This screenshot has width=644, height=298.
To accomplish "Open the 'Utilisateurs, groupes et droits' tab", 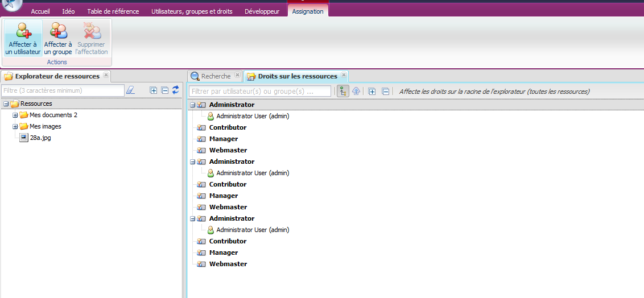I will pyautogui.click(x=192, y=11).
